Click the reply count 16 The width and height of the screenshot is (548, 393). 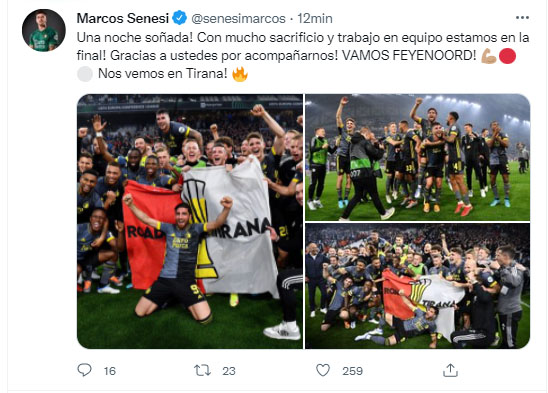[110, 371]
